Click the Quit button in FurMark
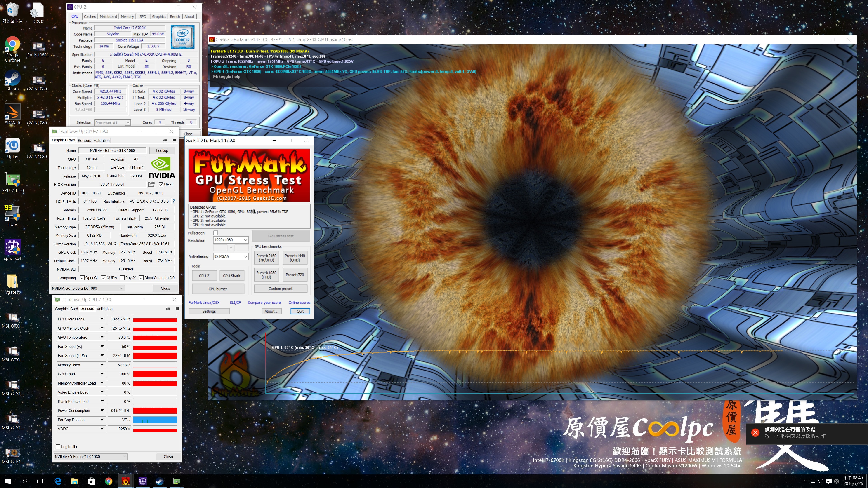Viewport: 868px width, 488px height. [300, 311]
